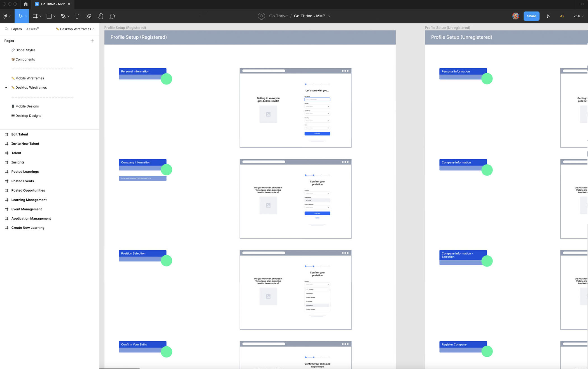Click the Prototype play button icon
This screenshot has height=369, width=588.
[x=549, y=16]
